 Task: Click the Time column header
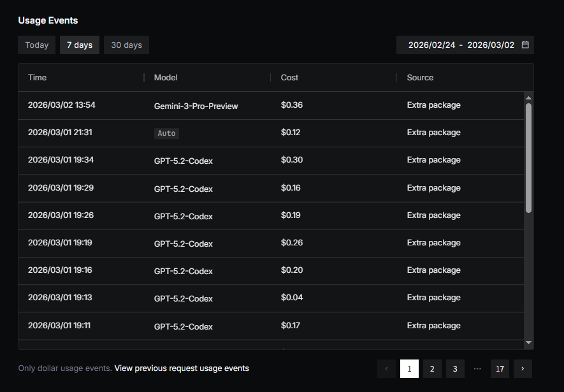point(38,78)
